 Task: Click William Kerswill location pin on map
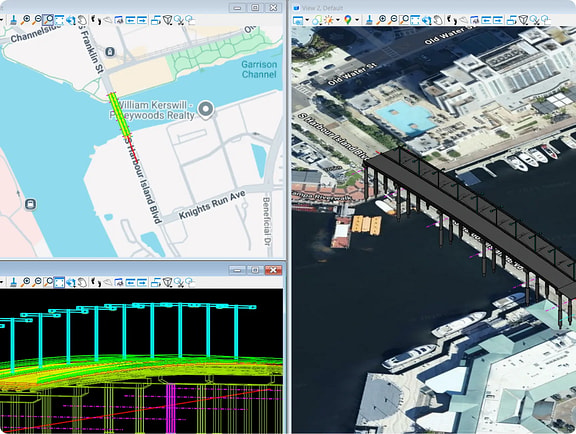click(x=206, y=110)
